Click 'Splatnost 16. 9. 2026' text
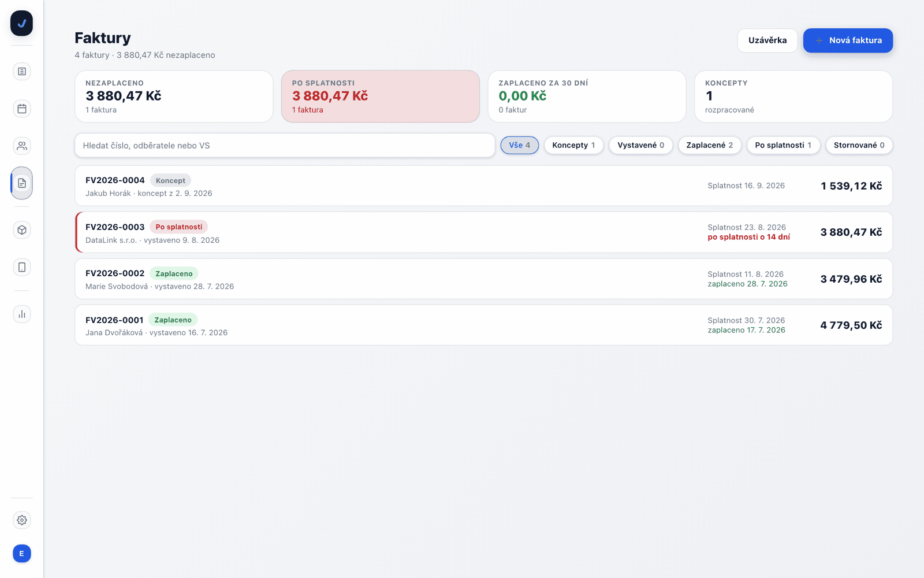924x578 pixels. point(746,186)
